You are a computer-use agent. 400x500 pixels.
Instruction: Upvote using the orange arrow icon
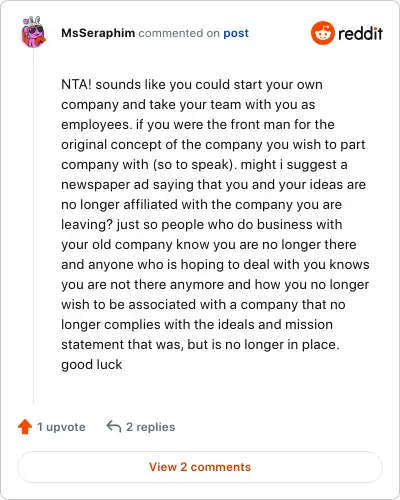pos(25,427)
